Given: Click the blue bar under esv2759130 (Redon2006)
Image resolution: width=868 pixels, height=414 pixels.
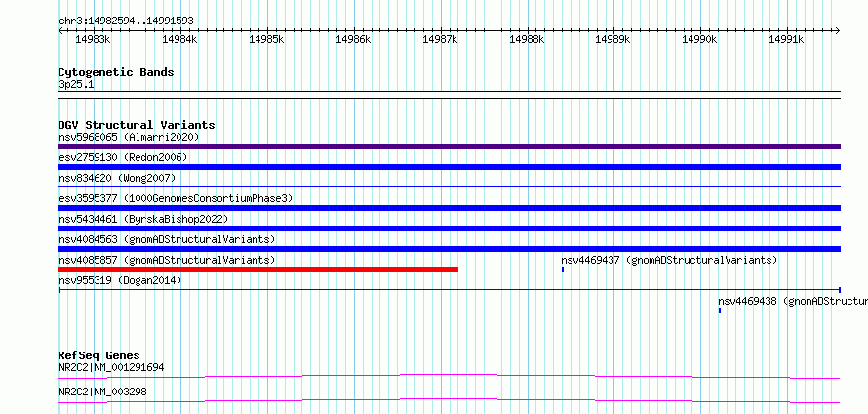Looking at the screenshot, I should click(449, 167).
